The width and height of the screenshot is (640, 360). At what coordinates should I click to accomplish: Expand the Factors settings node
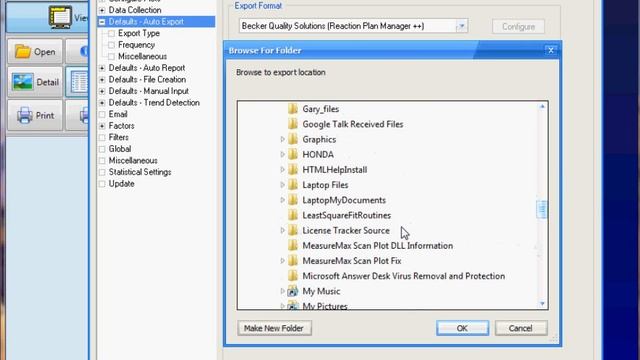coord(102,126)
